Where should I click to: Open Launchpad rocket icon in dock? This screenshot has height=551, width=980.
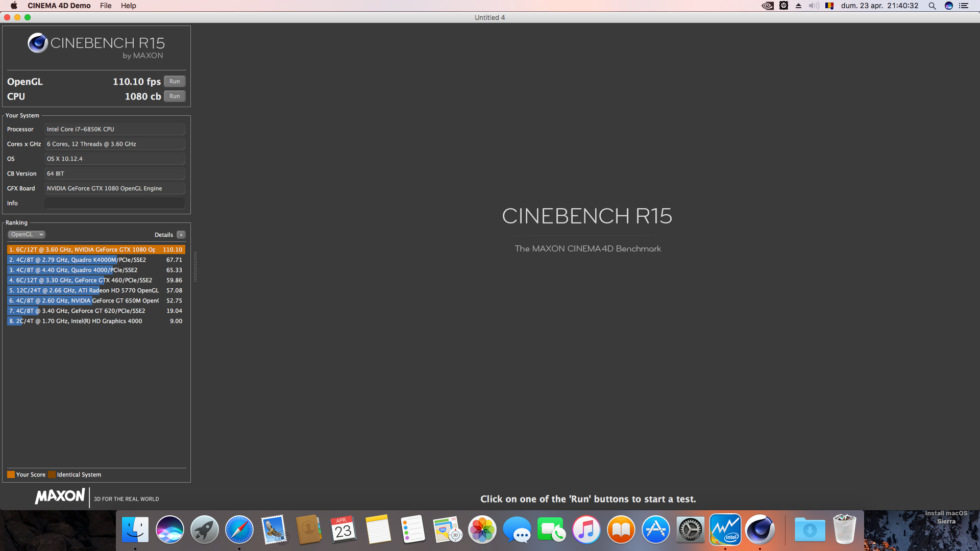pos(204,530)
